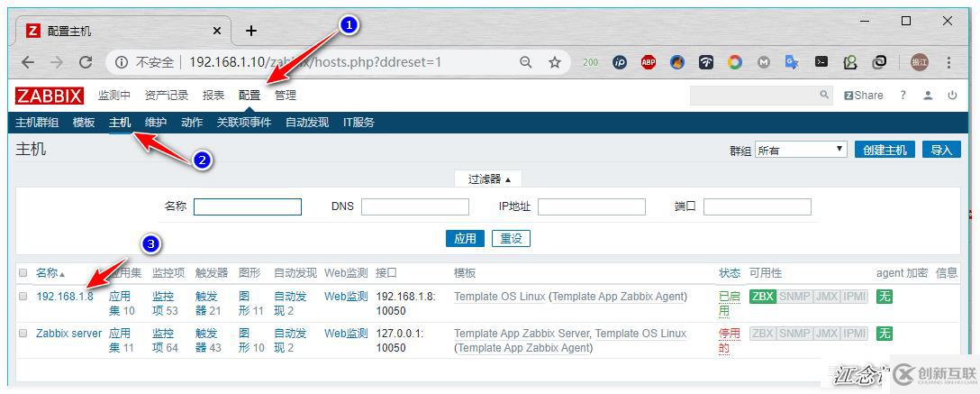Click the browser back arrow

pyautogui.click(x=28, y=62)
